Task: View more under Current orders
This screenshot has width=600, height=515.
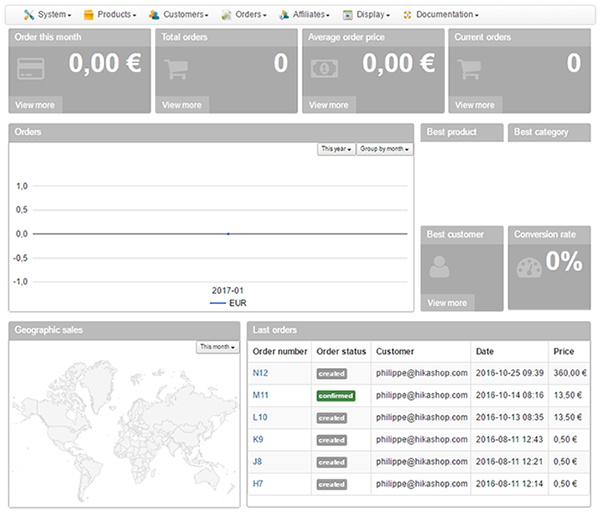Action: click(475, 105)
